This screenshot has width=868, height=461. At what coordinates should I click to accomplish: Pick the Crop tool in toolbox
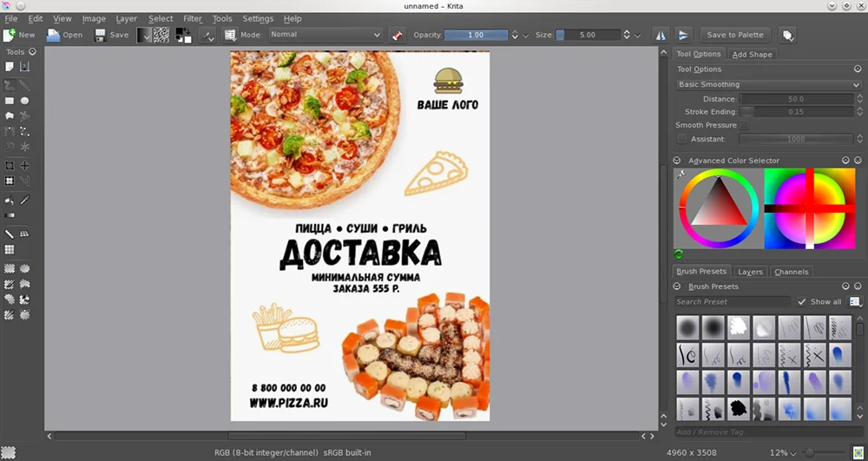coord(10,166)
